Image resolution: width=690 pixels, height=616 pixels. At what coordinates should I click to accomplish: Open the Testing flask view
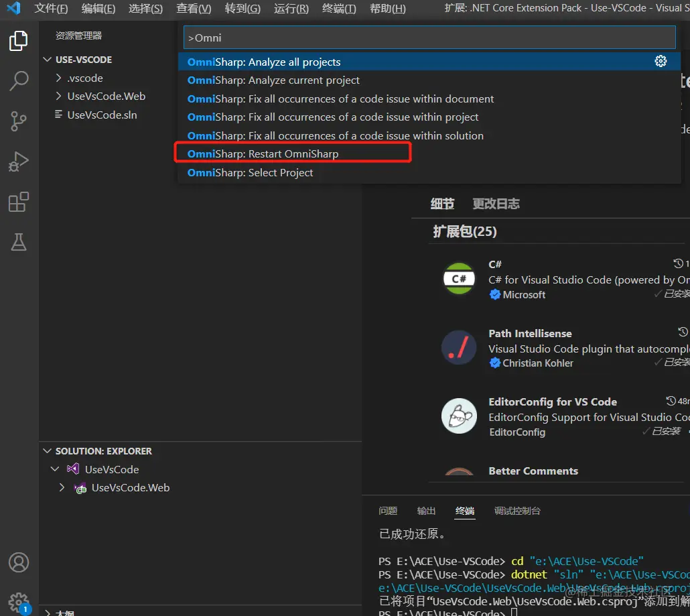click(19, 242)
